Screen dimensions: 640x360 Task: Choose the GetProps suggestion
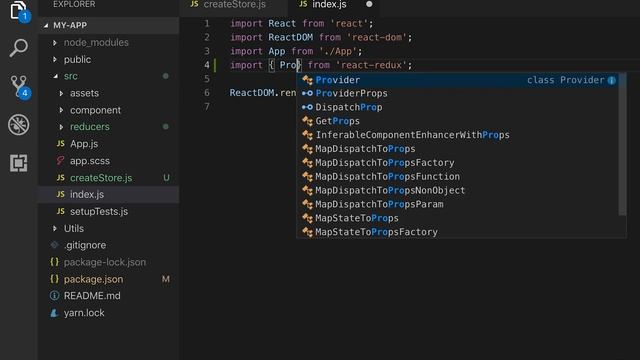(x=457, y=121)
